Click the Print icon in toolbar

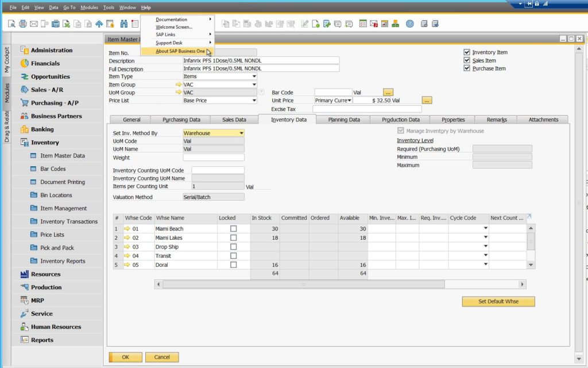23,24
